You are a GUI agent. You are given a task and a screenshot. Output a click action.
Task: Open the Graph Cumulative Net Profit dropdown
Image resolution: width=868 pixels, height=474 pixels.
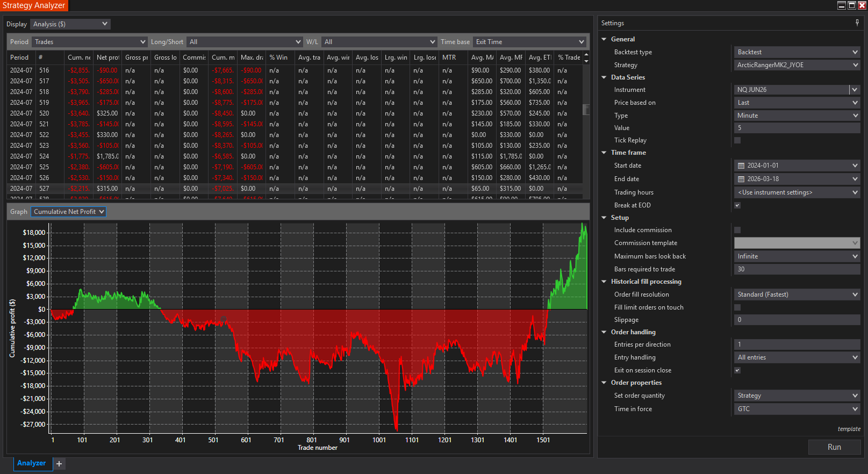[68, 212]
